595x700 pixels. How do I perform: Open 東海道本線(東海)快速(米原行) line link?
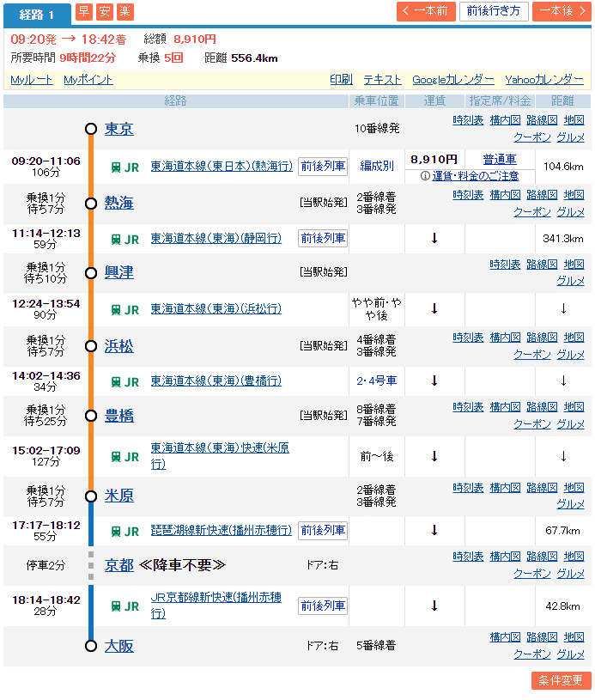[x=220, y=456]
